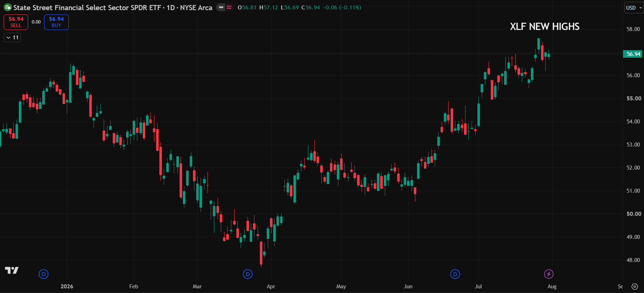
Task: Click the Jun time axis label
Action: coord(408,287)
